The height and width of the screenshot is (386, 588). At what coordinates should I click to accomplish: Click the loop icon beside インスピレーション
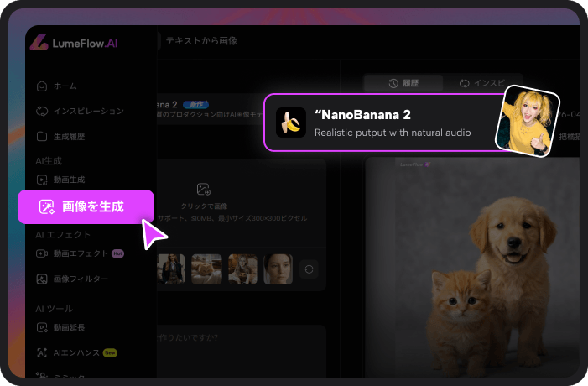[42, 111]
